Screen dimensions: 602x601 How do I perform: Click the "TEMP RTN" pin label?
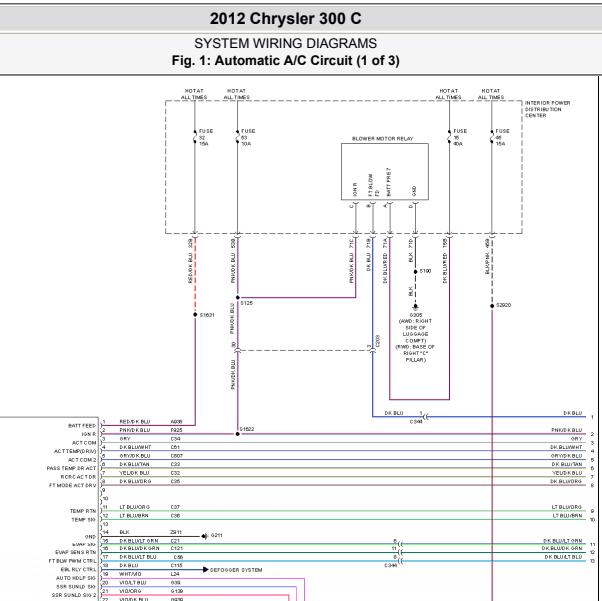point(83,511)
